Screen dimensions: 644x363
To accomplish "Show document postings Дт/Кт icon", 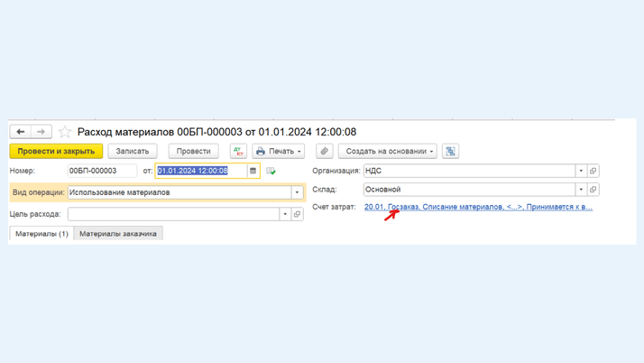I will point(238,152).
